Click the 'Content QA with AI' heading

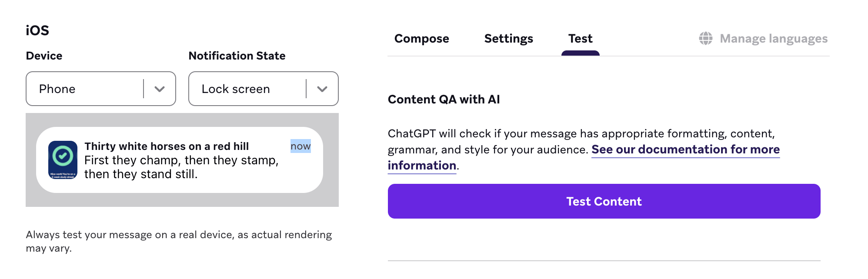444,100
